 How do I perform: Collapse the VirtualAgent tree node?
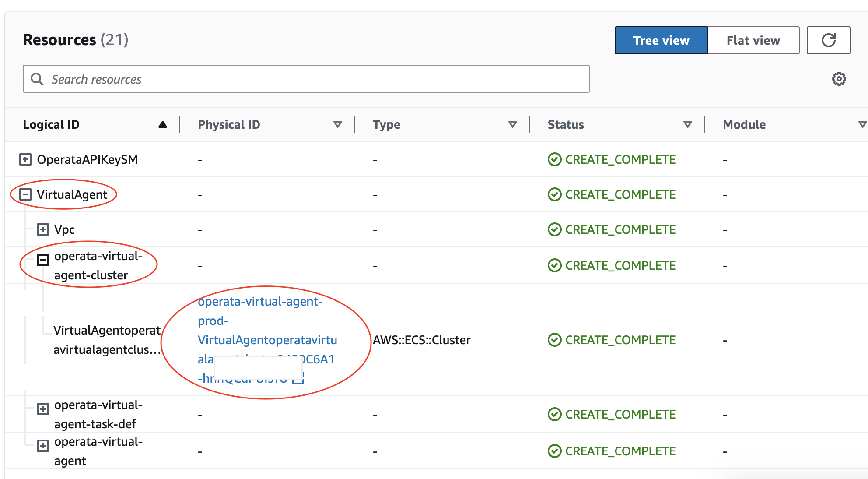(x=25, y=194)
